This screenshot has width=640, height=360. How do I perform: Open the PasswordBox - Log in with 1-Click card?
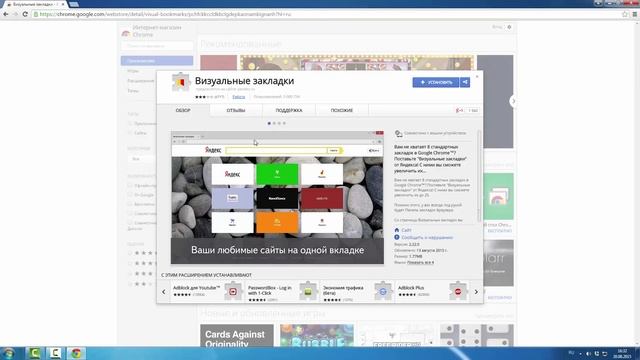[282, 291]
